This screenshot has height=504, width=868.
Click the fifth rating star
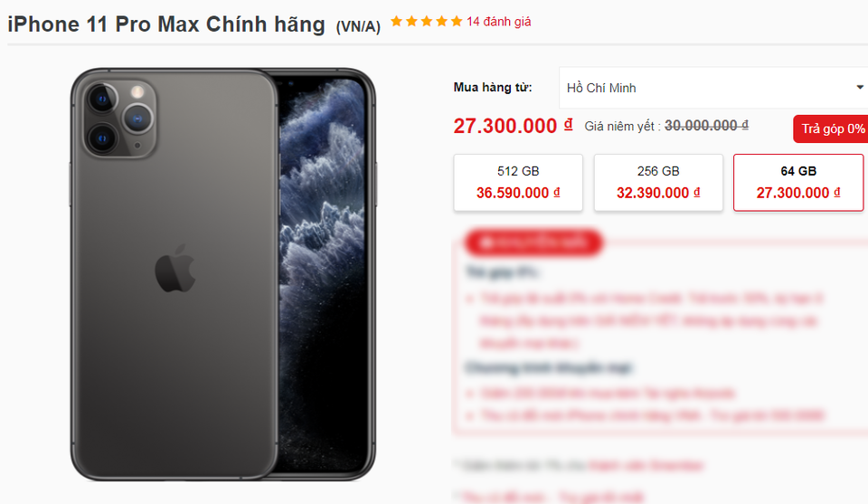tap(456, 21)
